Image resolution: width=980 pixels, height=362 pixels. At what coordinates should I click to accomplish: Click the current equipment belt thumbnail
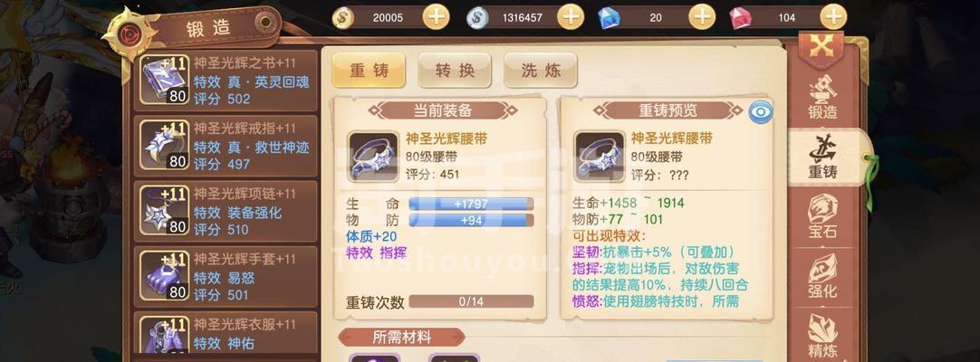click(x=373, y=157)
